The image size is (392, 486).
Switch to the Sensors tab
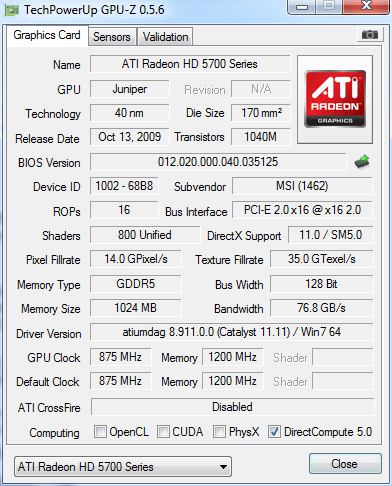click(x=112, y=37)
